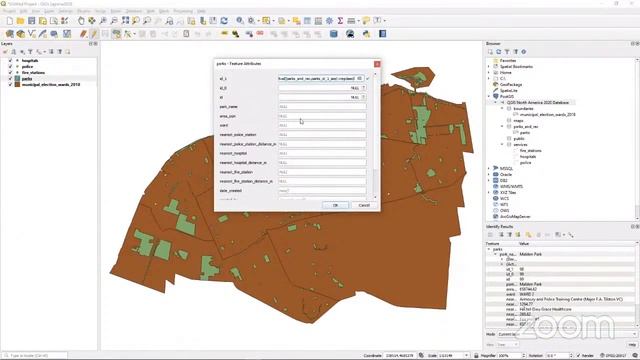Image resolution: width=640 pixels, height=360 pixels.
Task: Expand the XYZ Tiles browser node
Action: [489, 192]
